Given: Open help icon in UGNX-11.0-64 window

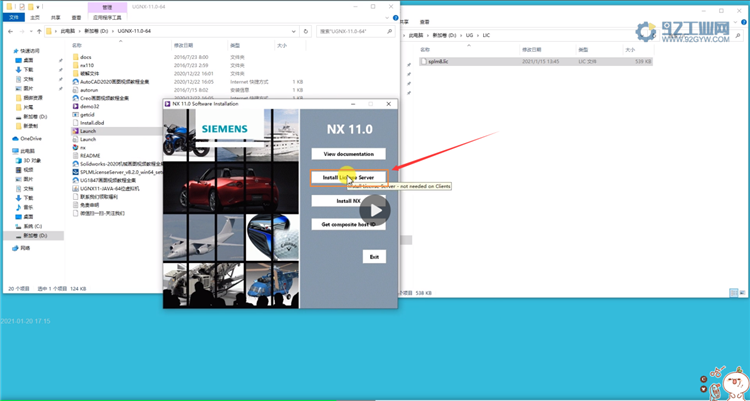Looking at the screenshot, I should (x=396, y=18).
